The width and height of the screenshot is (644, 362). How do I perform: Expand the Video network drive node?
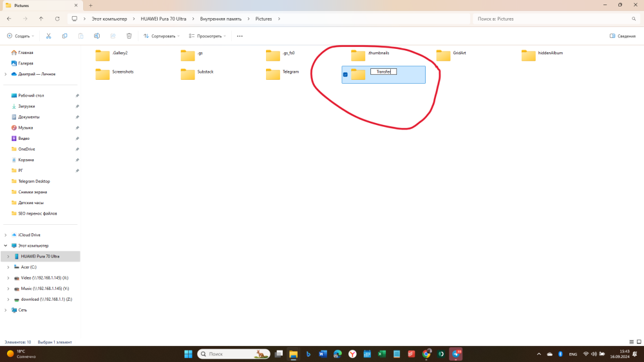point(8,278)
